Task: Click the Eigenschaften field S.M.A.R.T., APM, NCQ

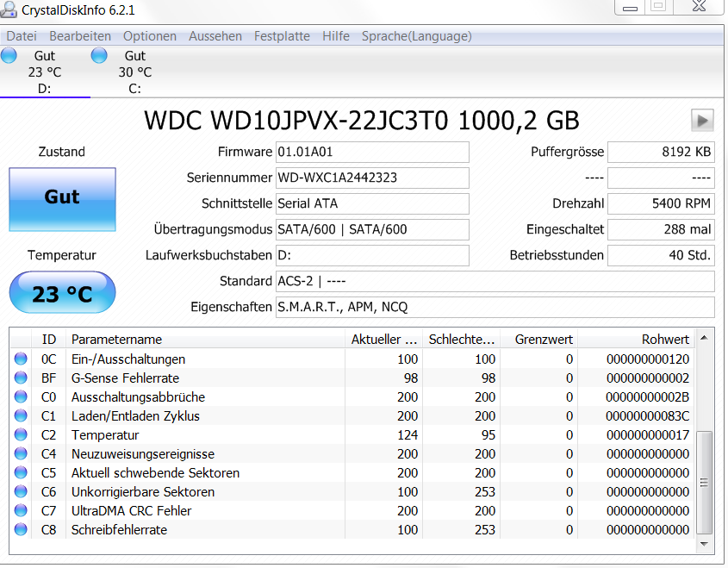Action: coord(495,307)
